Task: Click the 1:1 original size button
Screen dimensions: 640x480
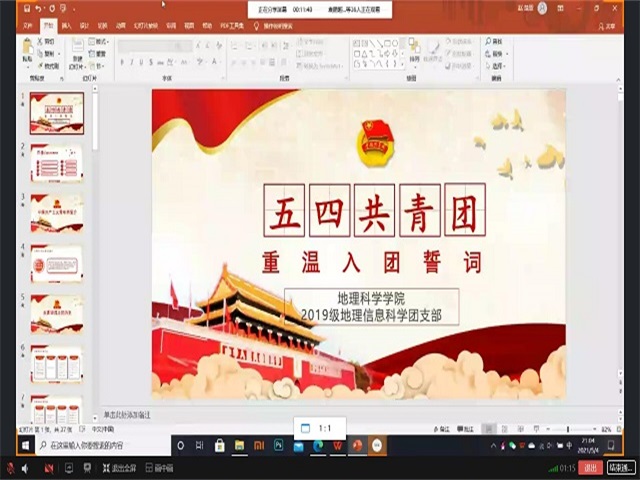Action: tap(320, 428)
